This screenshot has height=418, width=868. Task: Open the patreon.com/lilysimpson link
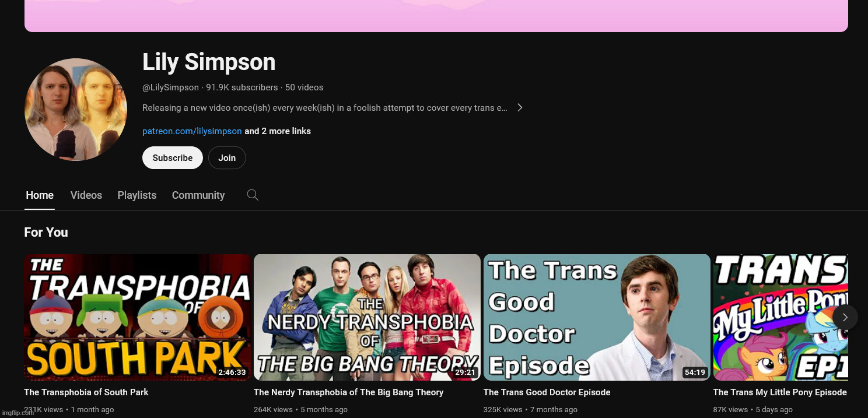point(192,131)
